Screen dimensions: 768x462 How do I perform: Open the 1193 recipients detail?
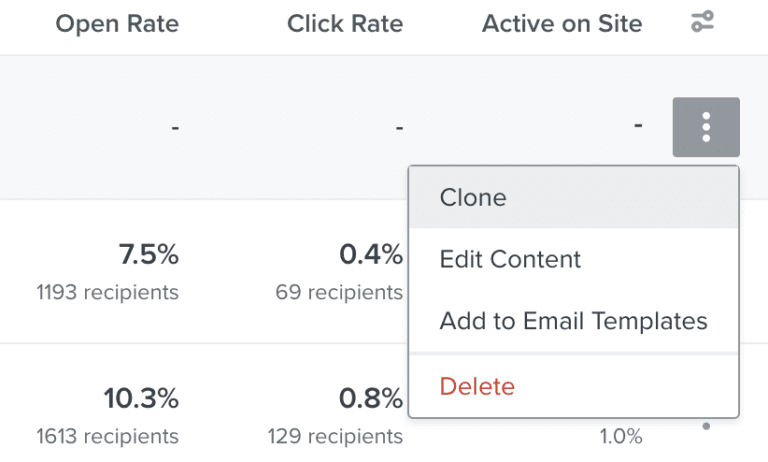click(108, 292)
